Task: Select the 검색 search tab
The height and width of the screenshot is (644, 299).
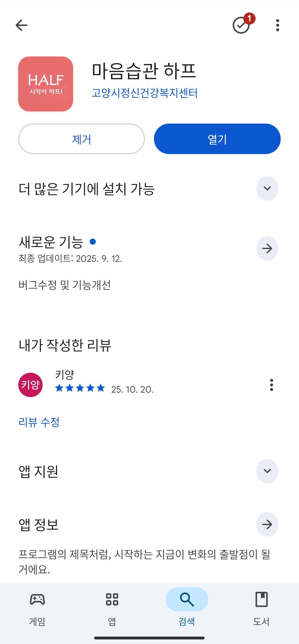Action: click(x=187, y=606)
